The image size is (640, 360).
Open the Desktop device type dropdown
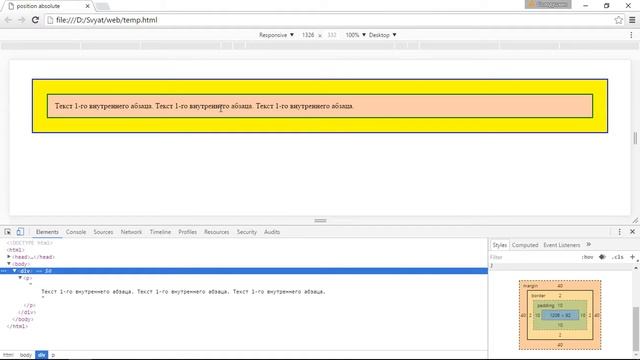(x=382, y=35)
